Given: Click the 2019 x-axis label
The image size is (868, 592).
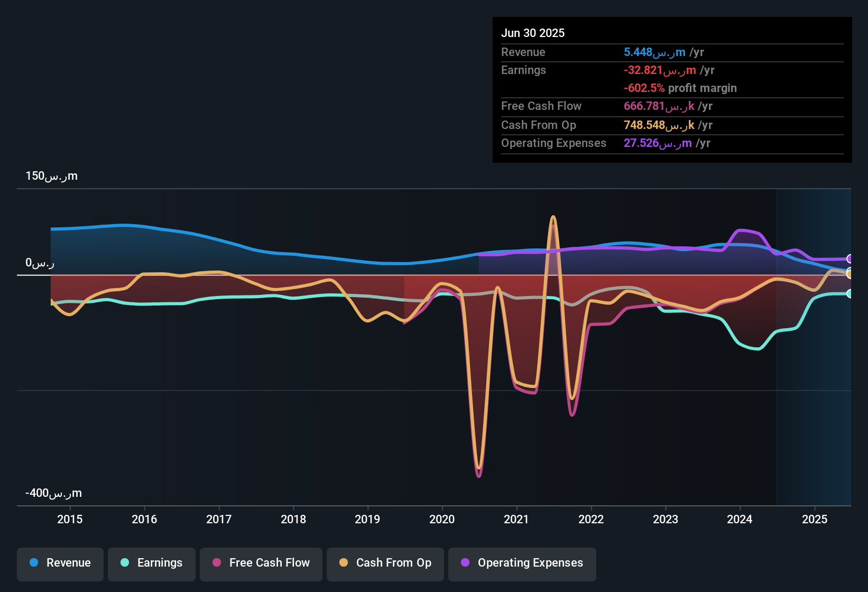Looking at the screenshot, I should coord(367,519).
